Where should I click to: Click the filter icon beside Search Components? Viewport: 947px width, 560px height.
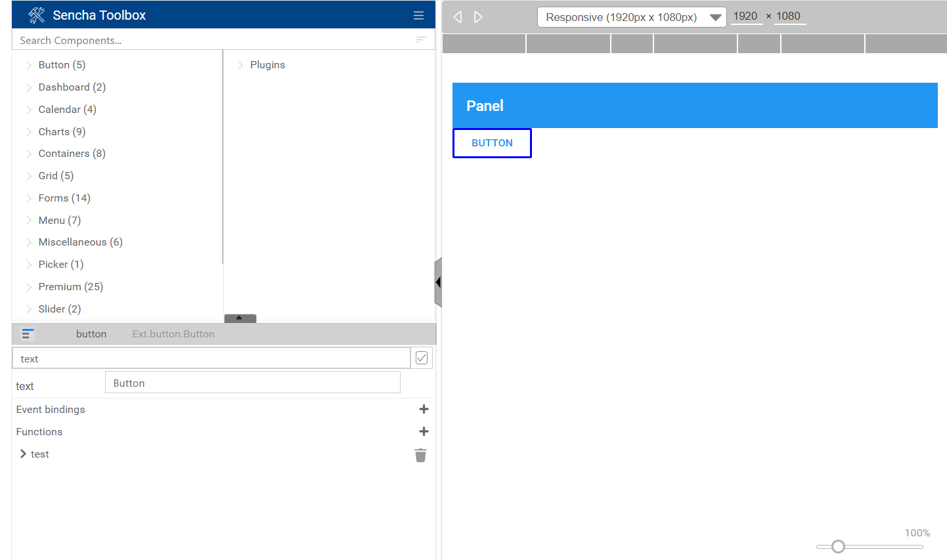click(x=420, y=39)
